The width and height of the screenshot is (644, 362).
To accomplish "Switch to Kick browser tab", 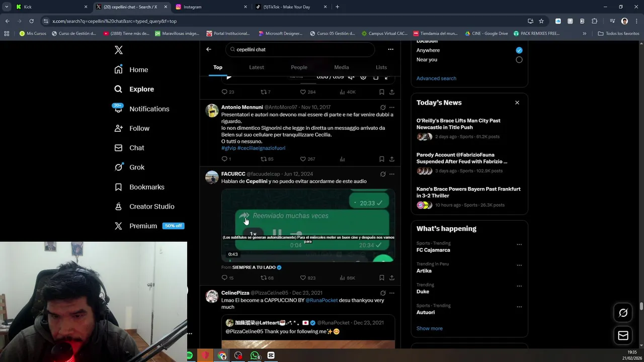I will (50, 7).
